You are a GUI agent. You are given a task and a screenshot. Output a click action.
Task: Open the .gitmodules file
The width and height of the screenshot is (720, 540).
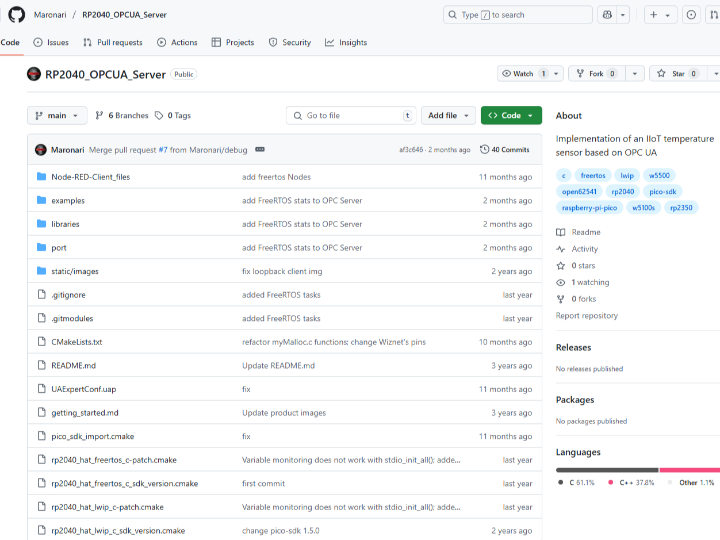[x=72, y=319]
